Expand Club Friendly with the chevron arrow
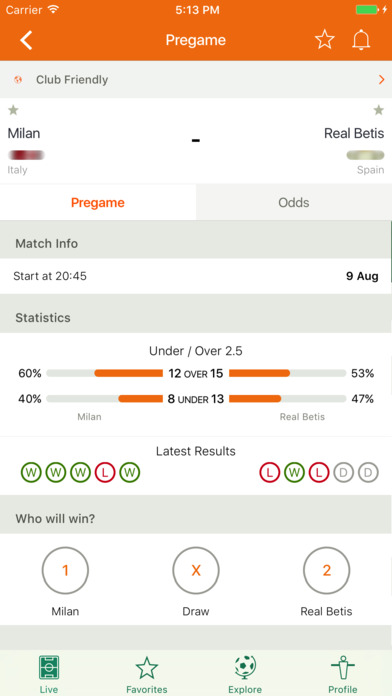 tap(381, 80)
